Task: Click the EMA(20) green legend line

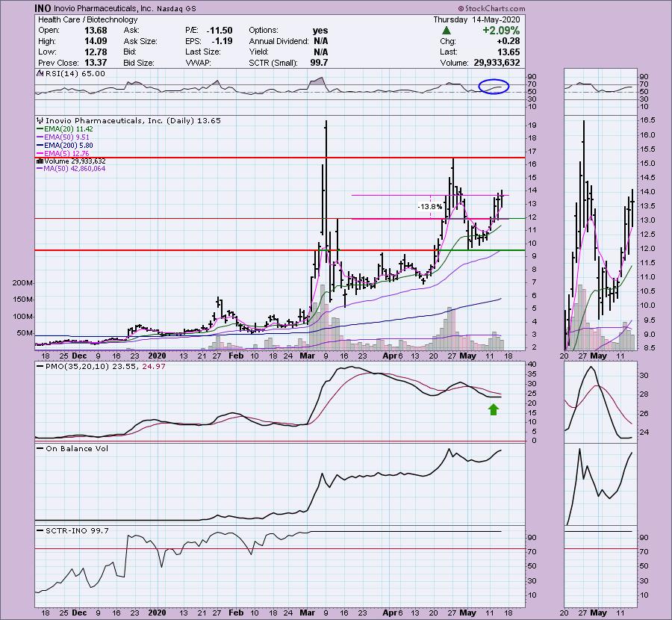Action: (x=40, y=128)
